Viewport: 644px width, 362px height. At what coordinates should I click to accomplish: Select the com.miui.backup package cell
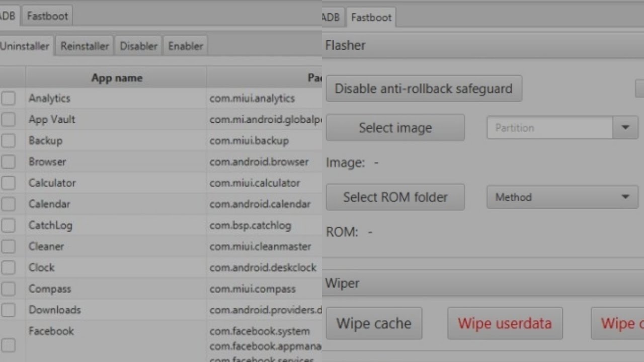pos(249,141)
